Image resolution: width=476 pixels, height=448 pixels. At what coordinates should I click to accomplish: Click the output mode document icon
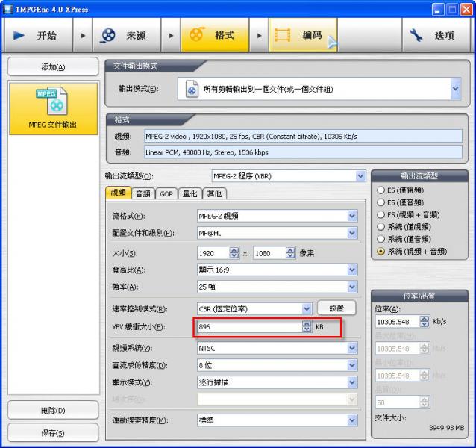192,89
